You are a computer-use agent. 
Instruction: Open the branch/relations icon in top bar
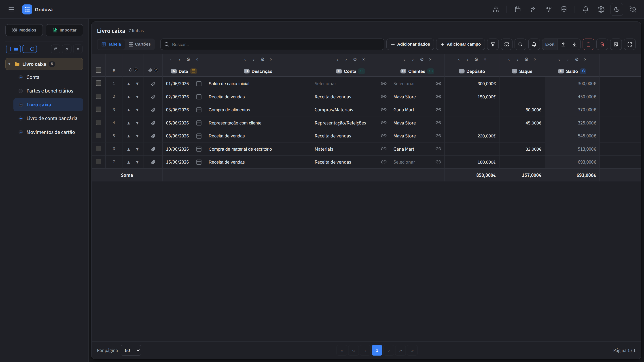pos(548,9)
